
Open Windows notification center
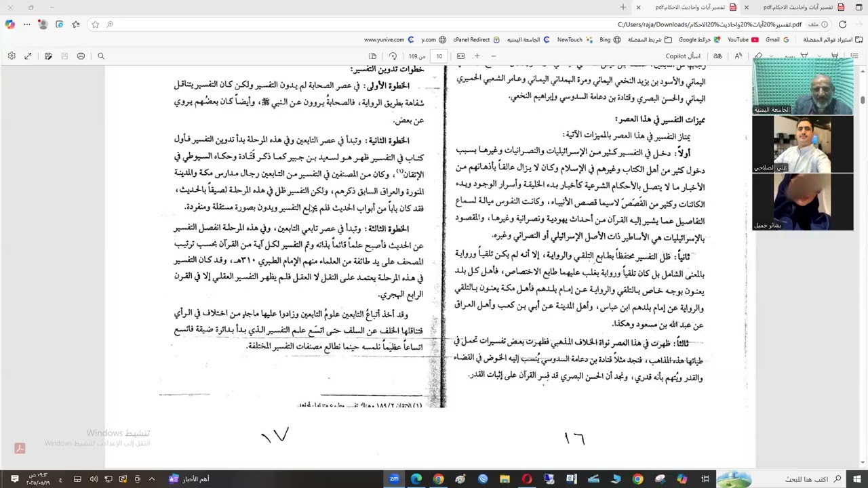pos(14,479)
